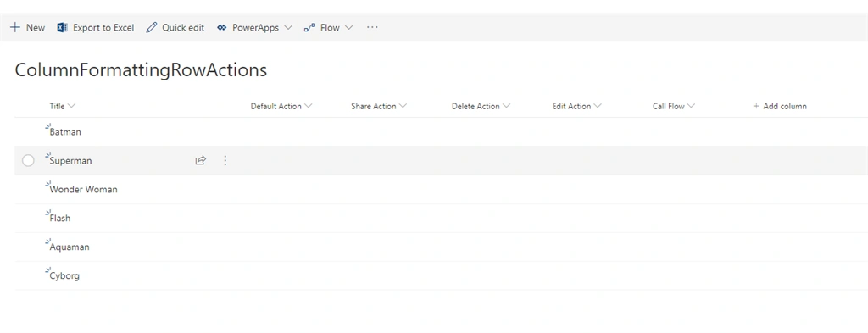
Task: Click the PowerApps logo icon
Action: click(x=222, y=28)
